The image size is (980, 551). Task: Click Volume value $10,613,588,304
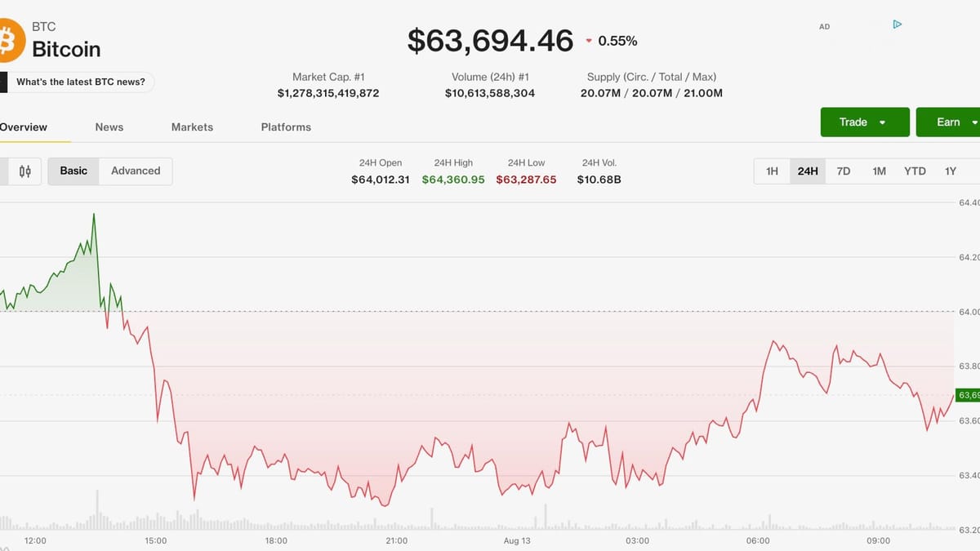pos(490,93)
